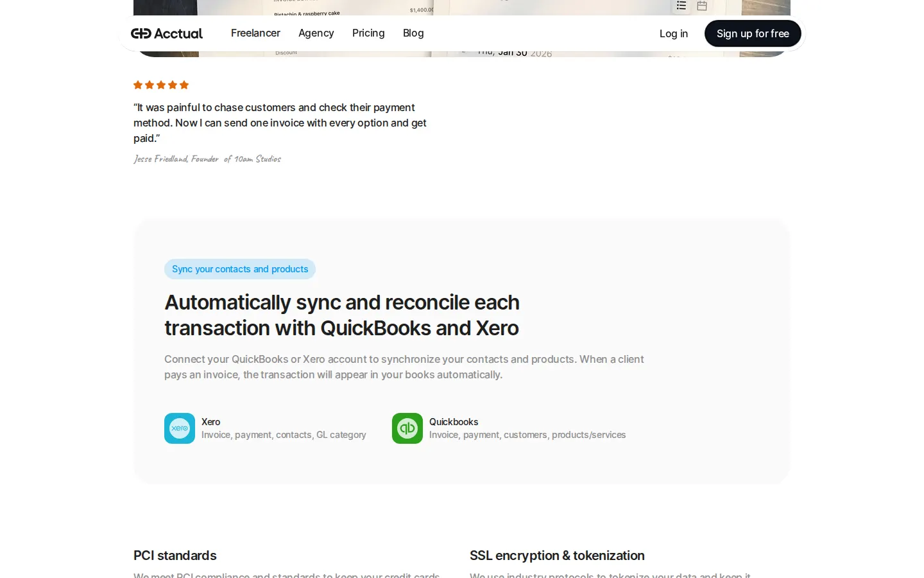Click the 'Connect your QuickBooks or Xero account' paragraph
The height and width of the screenshot is (578, 924).
tap(404, 367)
